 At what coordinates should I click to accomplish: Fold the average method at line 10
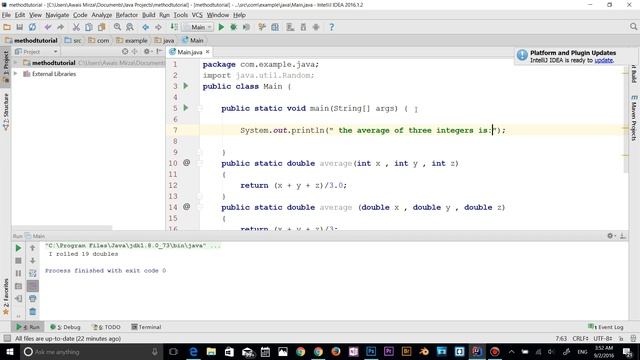(x=200, y=163)
